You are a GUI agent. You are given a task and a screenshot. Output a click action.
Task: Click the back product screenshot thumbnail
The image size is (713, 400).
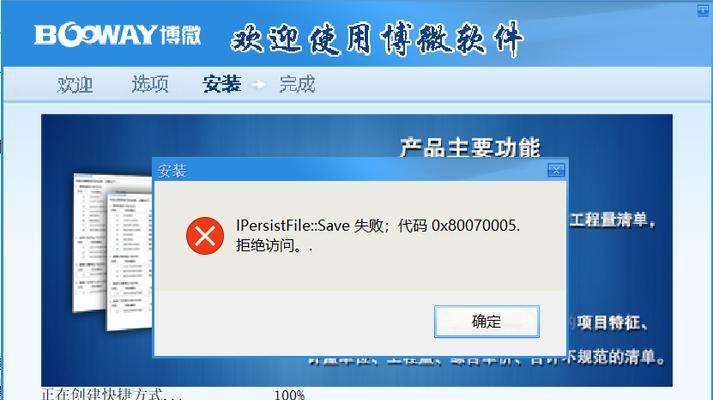click(90, 242)
